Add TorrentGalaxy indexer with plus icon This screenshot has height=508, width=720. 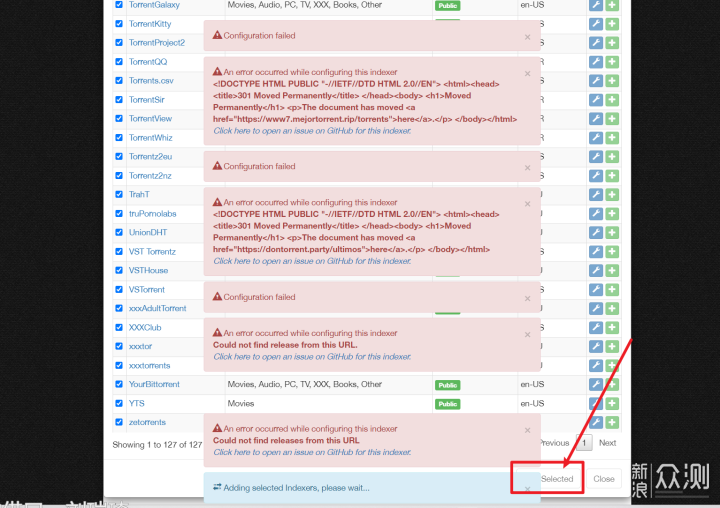pos(612,5)
